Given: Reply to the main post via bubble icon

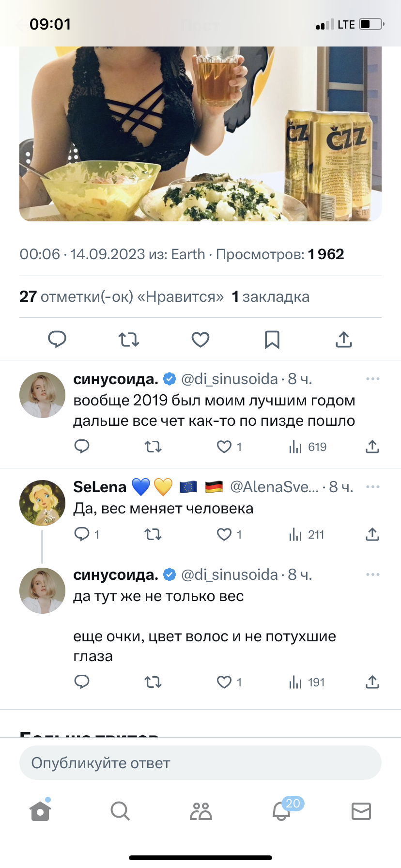Looking at the screenshot, I should (57, 340).
